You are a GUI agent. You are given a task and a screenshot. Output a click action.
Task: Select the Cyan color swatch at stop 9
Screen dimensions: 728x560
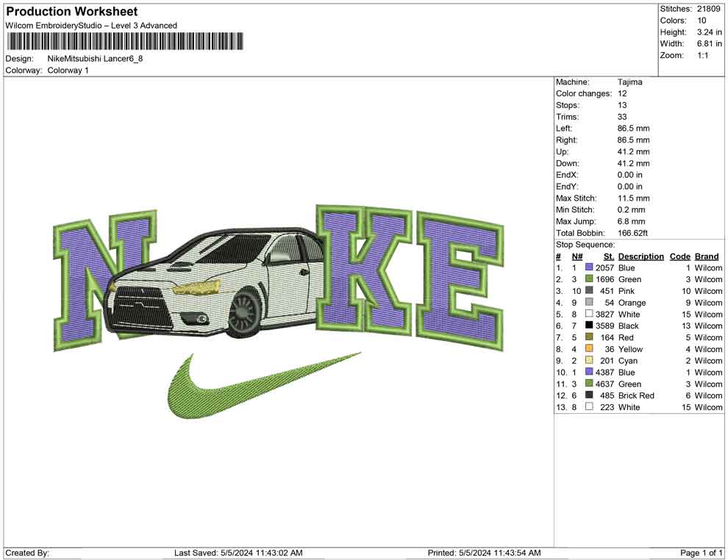pos(589,361)
